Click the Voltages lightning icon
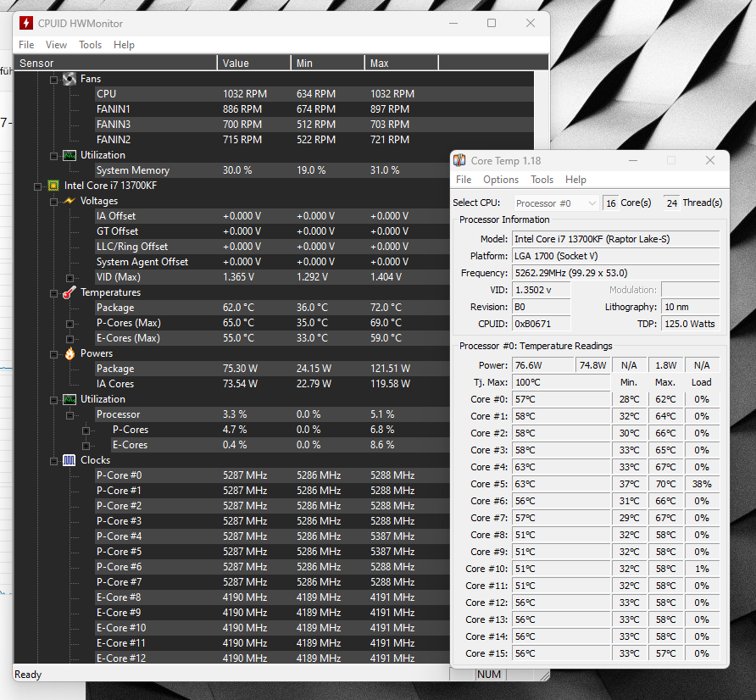This screenshot has height=700, width=756. click(69, 201)
